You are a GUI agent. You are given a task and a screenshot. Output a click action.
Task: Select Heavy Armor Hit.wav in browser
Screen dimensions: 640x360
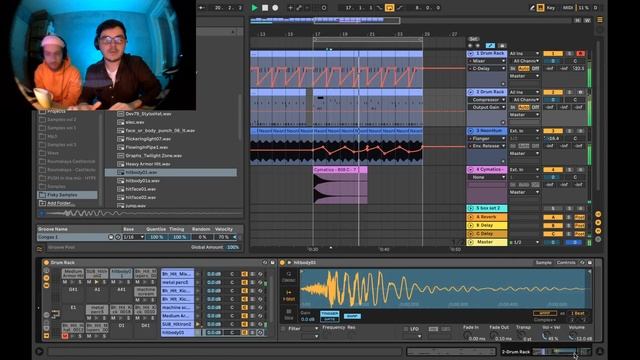pos(148,164)
